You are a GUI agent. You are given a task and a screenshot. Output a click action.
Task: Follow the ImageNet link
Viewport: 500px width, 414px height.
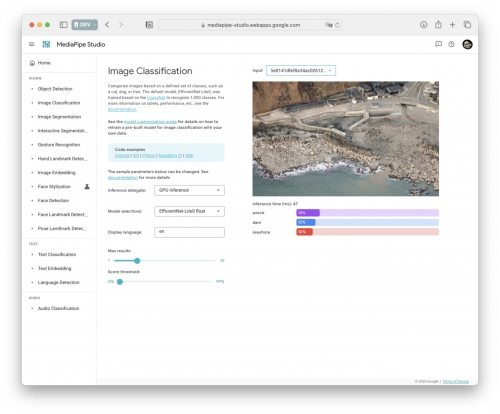[x=156, y=98]
